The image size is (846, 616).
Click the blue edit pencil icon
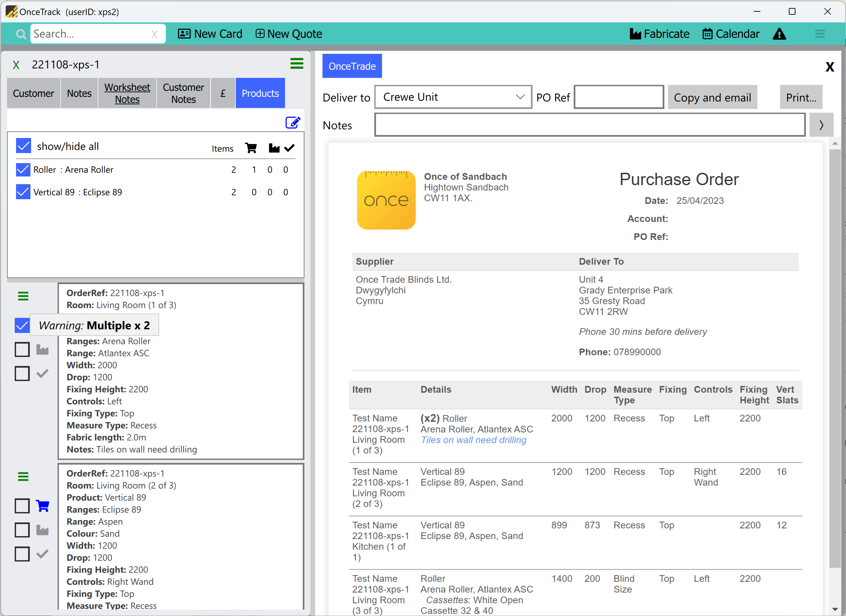pos(293,122)
